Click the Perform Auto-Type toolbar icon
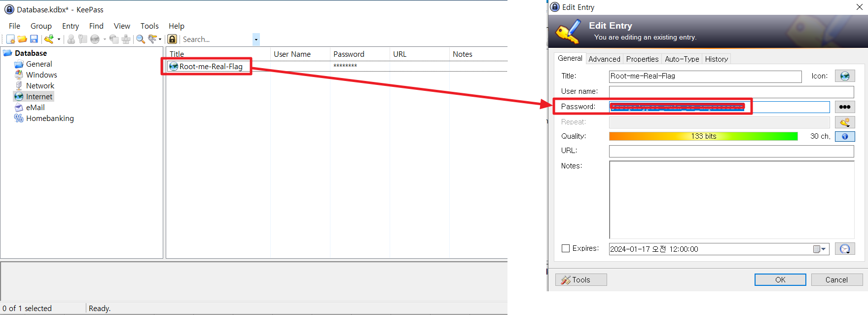This screenshot has height=315, width=868. (x=126, y=39)
